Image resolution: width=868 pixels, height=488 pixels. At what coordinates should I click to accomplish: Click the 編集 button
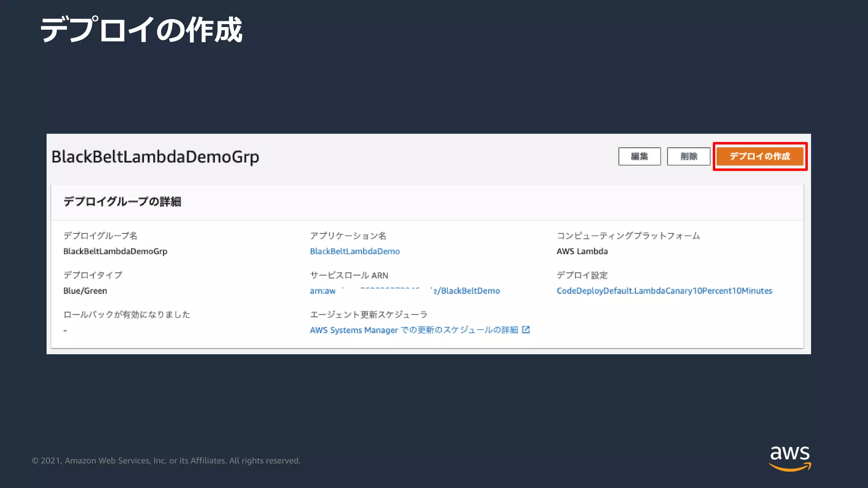[x=640, y=156]
